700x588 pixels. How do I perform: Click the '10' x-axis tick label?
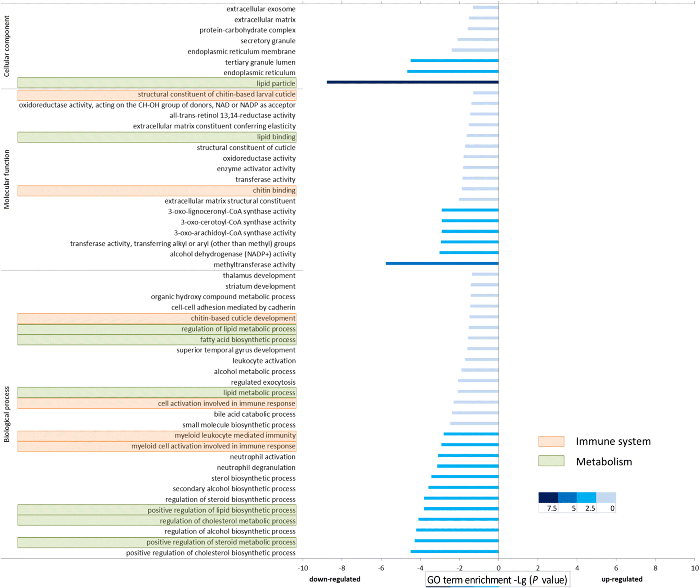tap(695, 568)
